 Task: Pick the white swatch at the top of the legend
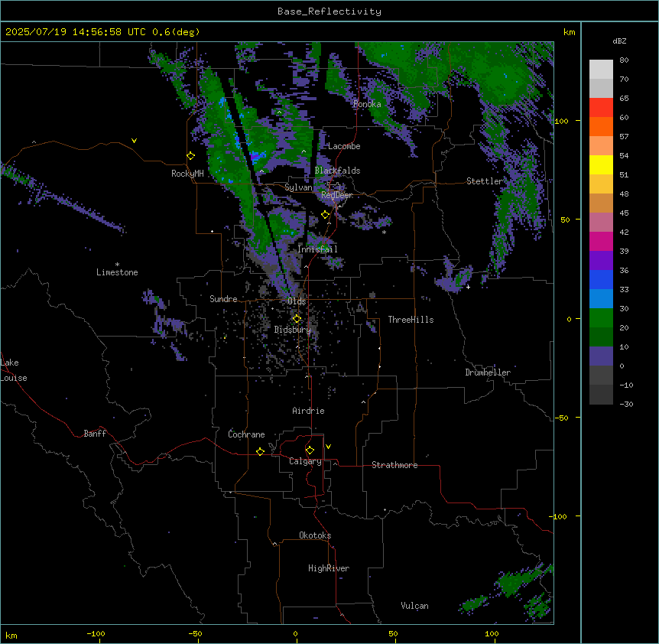pos(601,70)
